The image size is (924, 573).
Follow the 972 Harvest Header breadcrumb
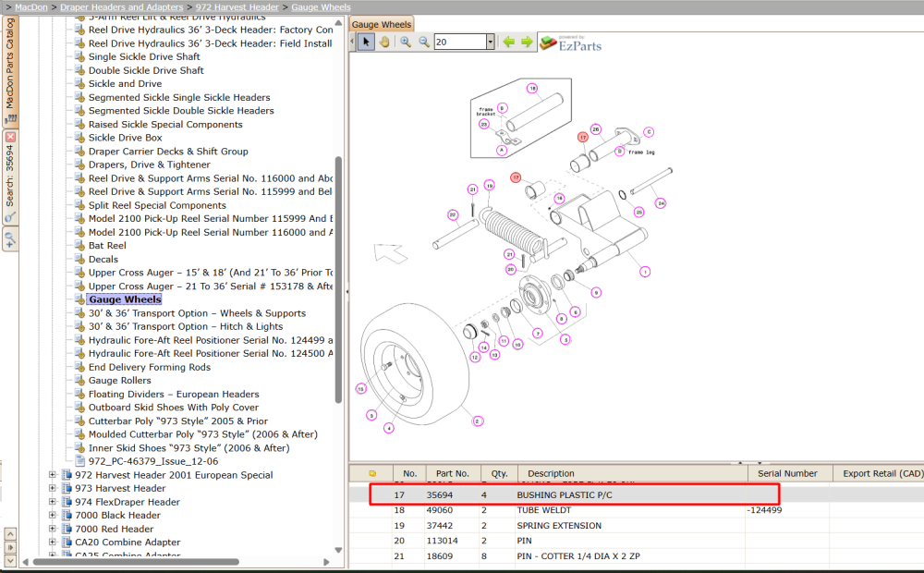pos(237,7)
